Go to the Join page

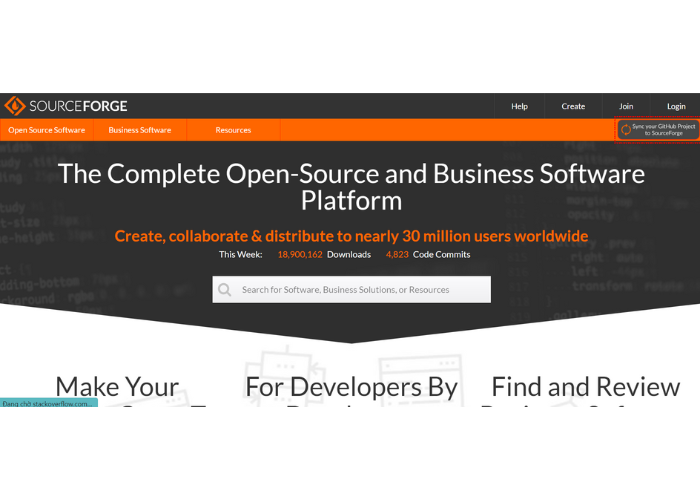click(626, 106)
